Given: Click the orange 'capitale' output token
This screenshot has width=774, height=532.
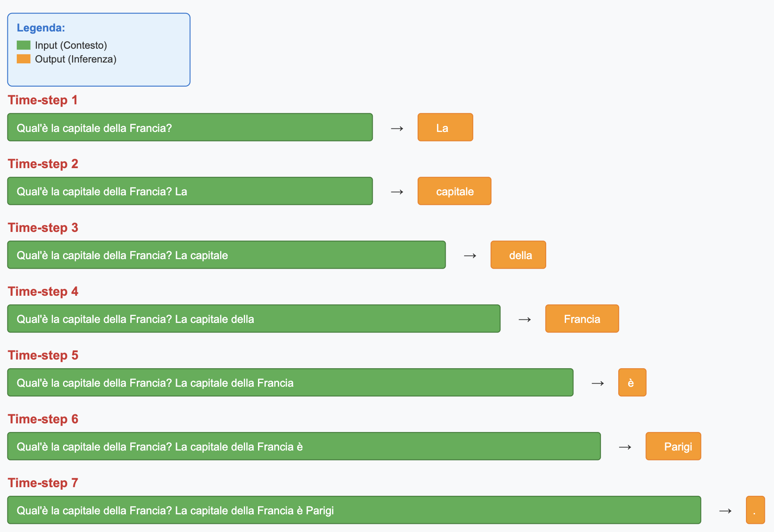Looking at the screenshot, I should click(x=454, y=191).
